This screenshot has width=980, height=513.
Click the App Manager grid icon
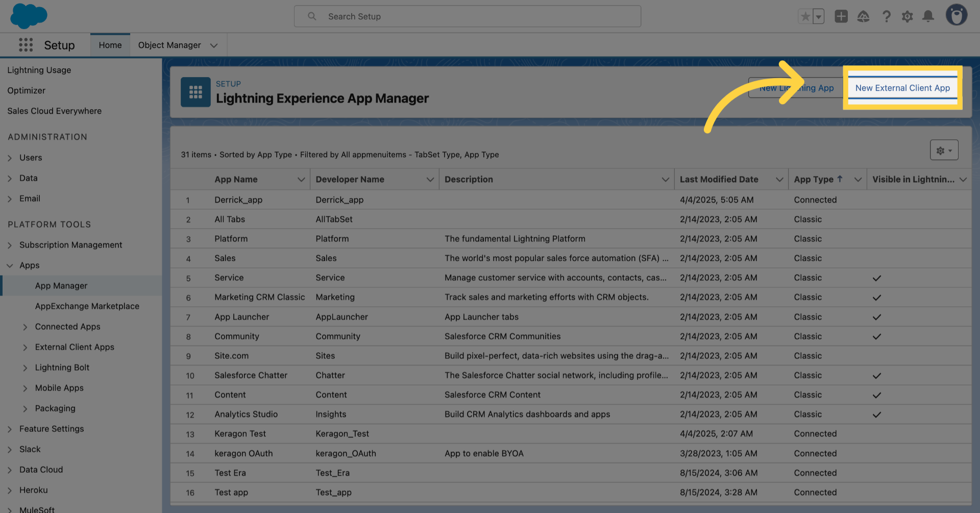[195, 92]
